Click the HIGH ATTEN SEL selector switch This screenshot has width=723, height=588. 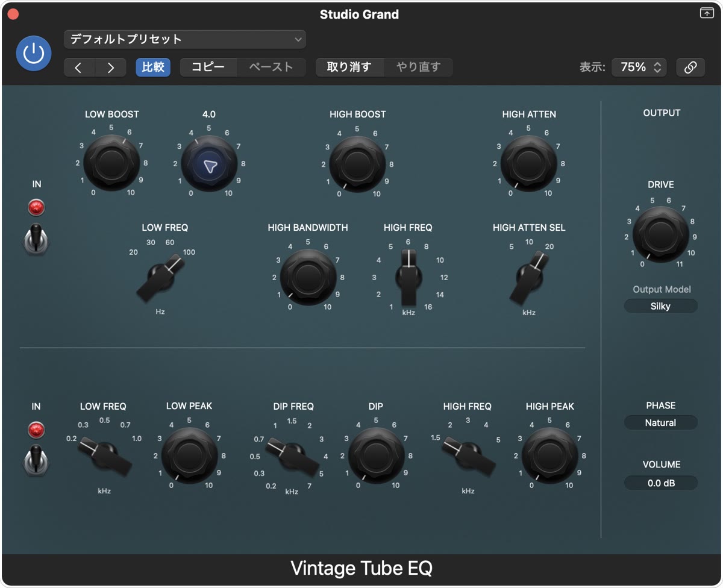click(x=530, y=277)
